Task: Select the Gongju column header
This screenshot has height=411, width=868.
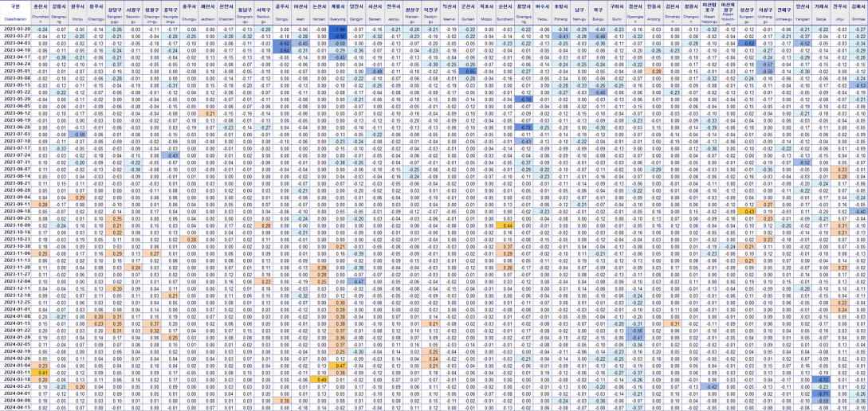Action: click(x=284, y=14)
